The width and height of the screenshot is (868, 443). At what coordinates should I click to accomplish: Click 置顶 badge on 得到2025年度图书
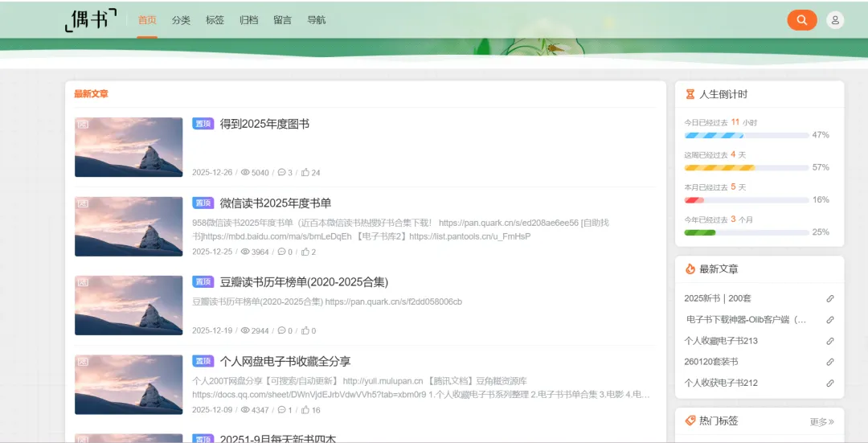(x=203, y=124)
